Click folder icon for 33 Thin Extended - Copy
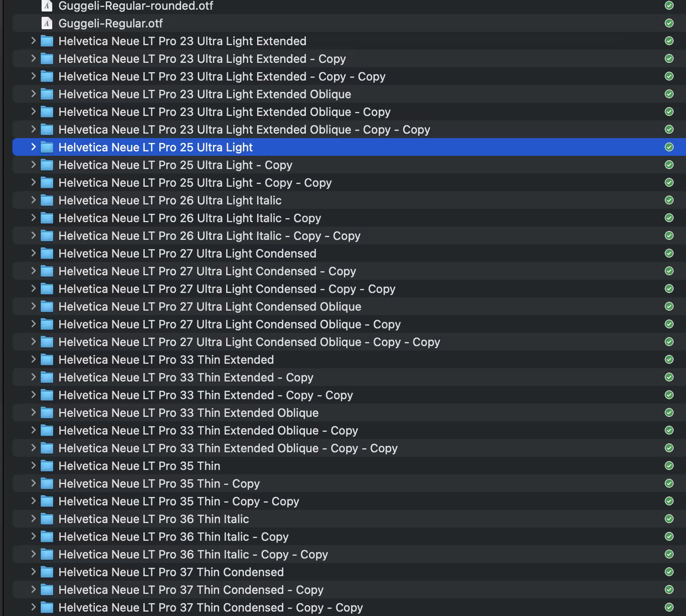Image resolution: width=686 pixels, height=616 pixels. pos(47,377)
